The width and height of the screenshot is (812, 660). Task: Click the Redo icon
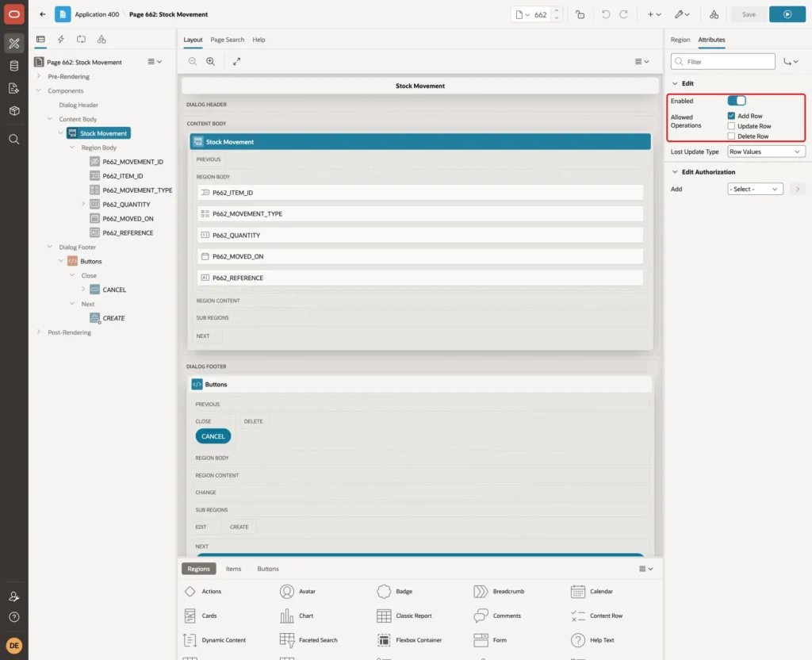(623, 14)
